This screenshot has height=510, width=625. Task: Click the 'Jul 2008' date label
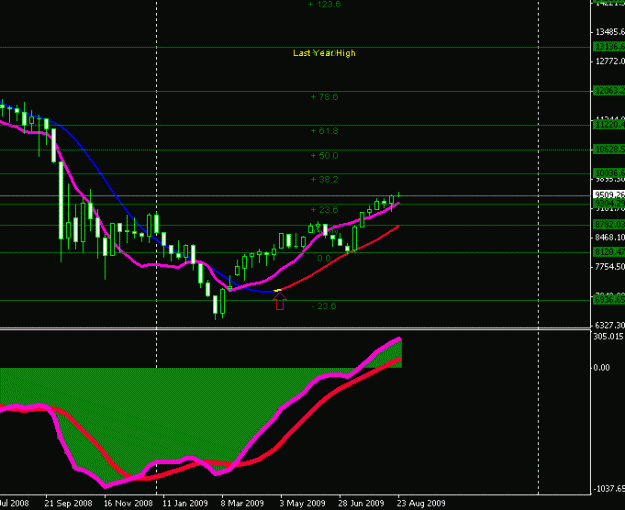point(14,504)
